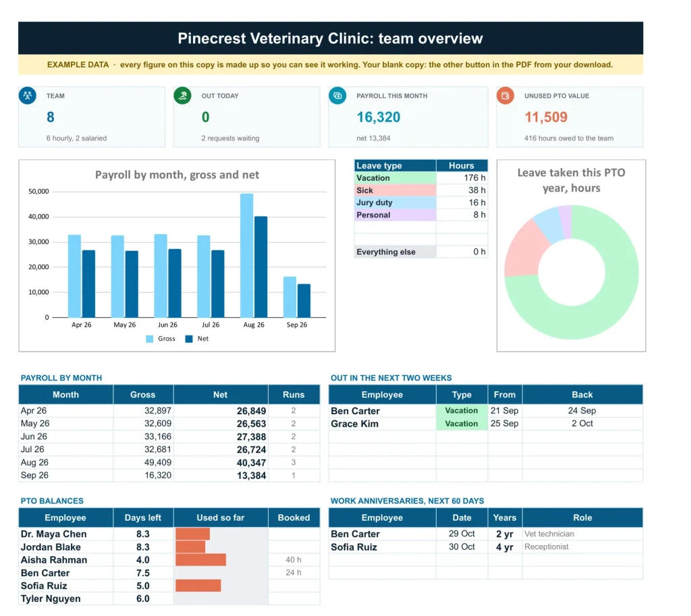Click the '2 Oct' back date
This screenshot has height=616, width=691.
582,424
